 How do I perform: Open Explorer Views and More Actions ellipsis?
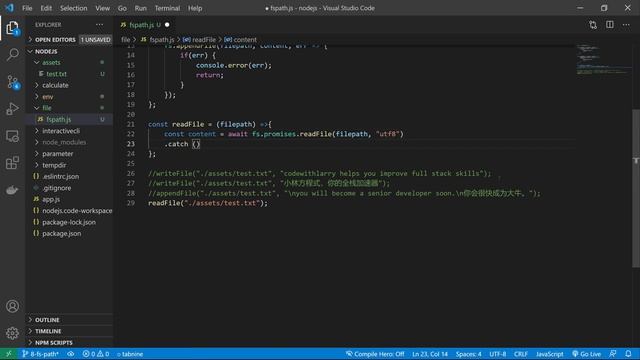point(100,25)
